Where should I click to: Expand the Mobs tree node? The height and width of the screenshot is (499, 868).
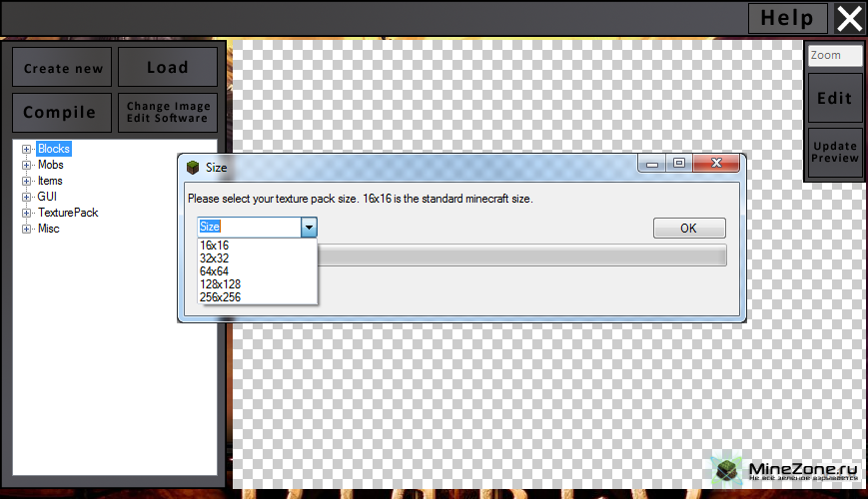pyautogui.click(x=27, y=165)
